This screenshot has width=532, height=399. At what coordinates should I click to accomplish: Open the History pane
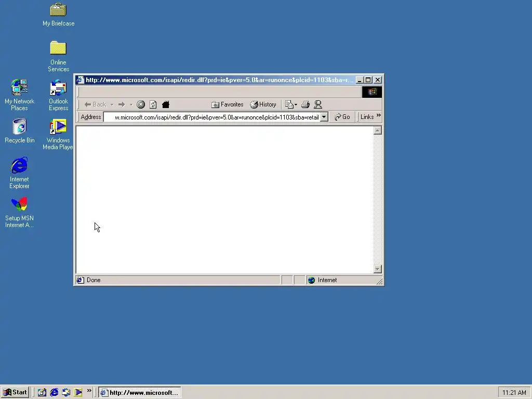point(263,104)
